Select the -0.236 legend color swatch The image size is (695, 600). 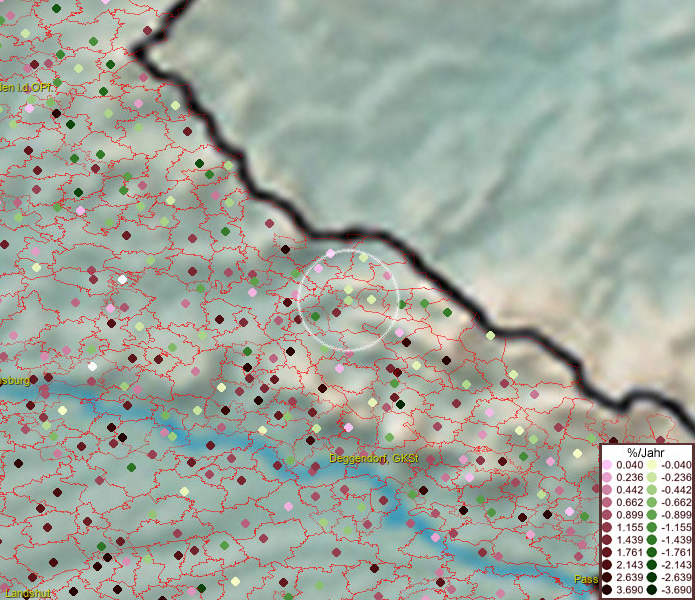[652, 477]
